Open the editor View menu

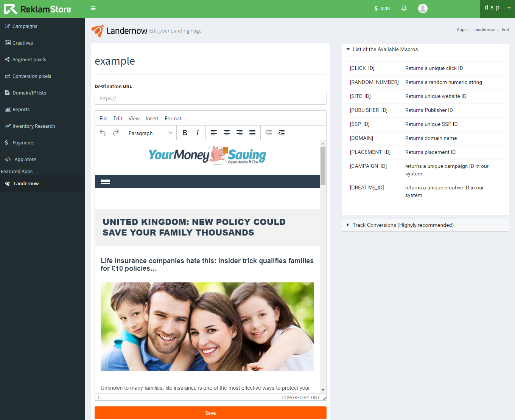coord(134,118)
